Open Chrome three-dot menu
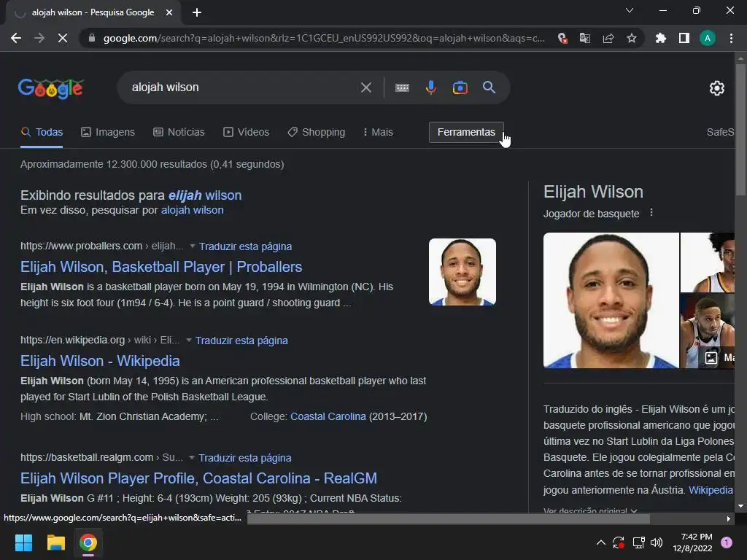747x560 pixels. click(731, 38)
